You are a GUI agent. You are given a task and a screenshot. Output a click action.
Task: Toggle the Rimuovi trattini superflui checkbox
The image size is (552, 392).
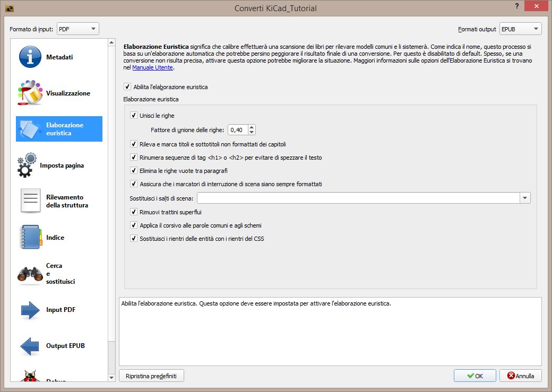click(133, 212)
